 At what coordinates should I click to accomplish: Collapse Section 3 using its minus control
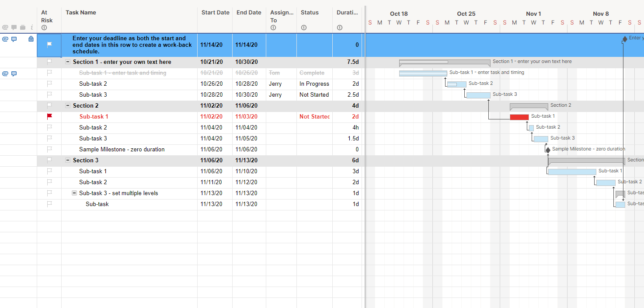tap(68, 160)
